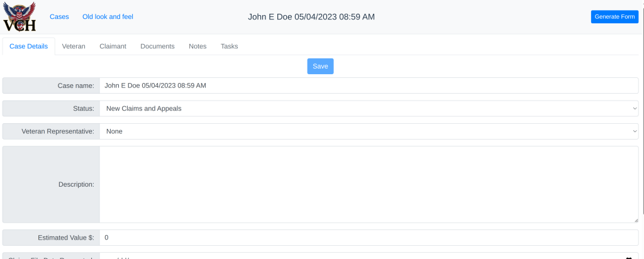Switch to Old look and feel
This screenshot has width=644, height=259.
coord(108,17)
